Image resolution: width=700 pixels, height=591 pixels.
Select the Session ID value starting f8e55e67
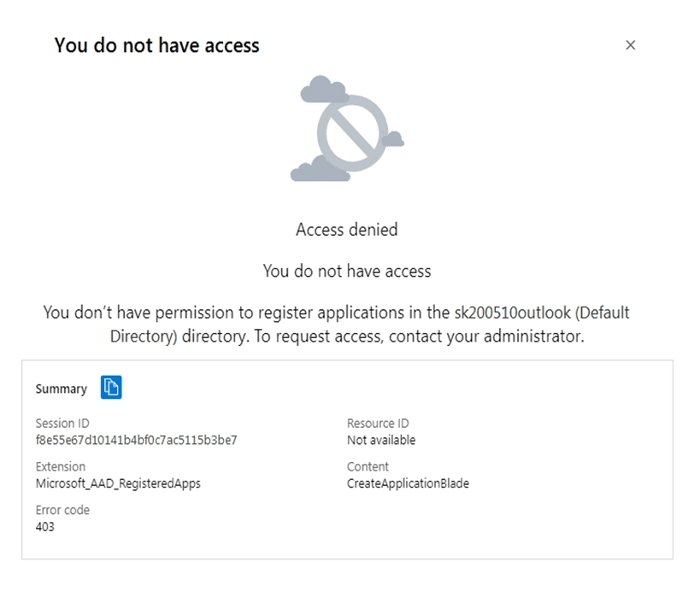(136, 441)
